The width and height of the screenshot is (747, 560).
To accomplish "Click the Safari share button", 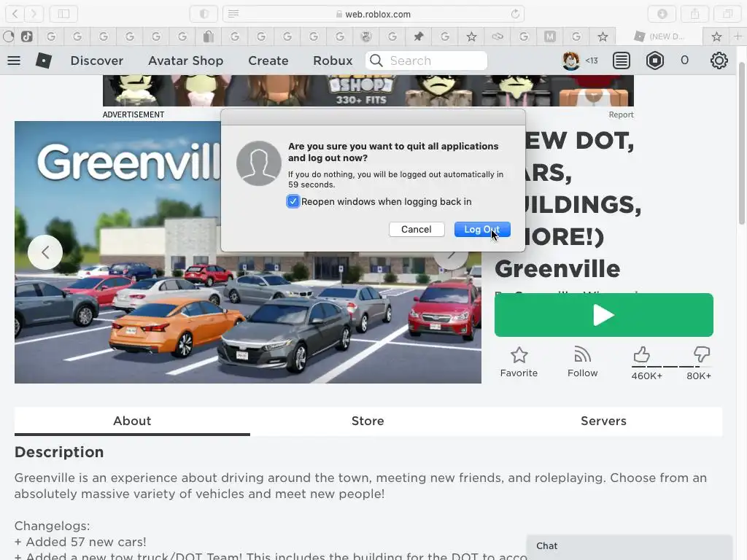I will [695, 14].
